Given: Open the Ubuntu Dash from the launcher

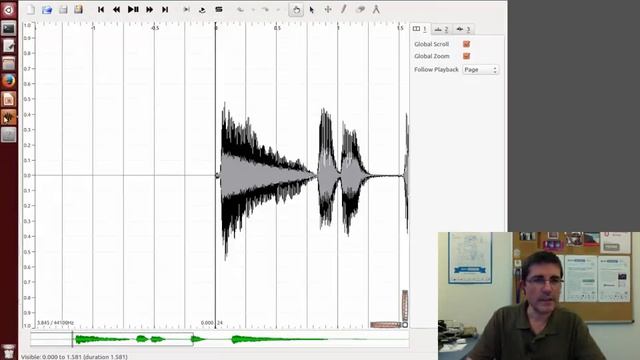Looking at the screenshot, I should pyautogui.click(x=9, y=10).
